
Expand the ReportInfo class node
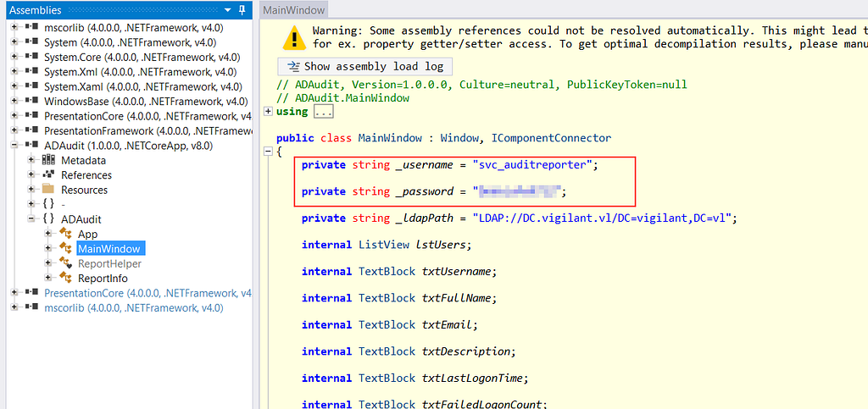coord(48,278)
